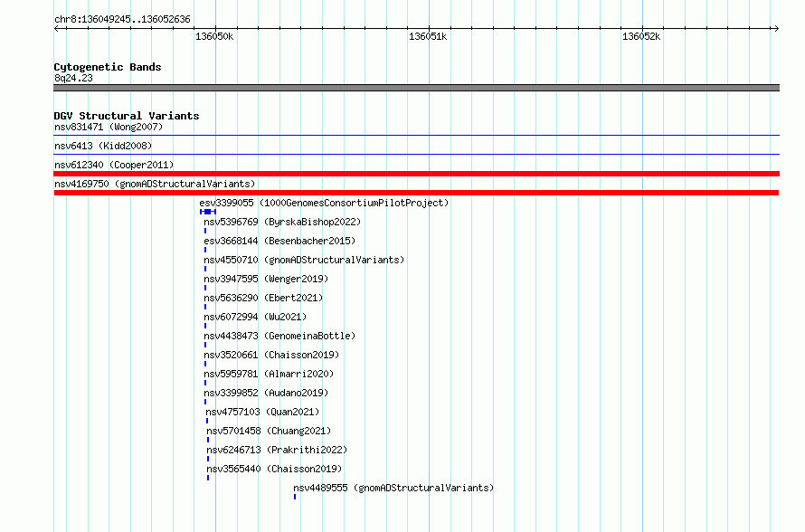Select nsv6246713 (Prakrithi2022) label
This screenshot has width=805, height=532.
277,450
